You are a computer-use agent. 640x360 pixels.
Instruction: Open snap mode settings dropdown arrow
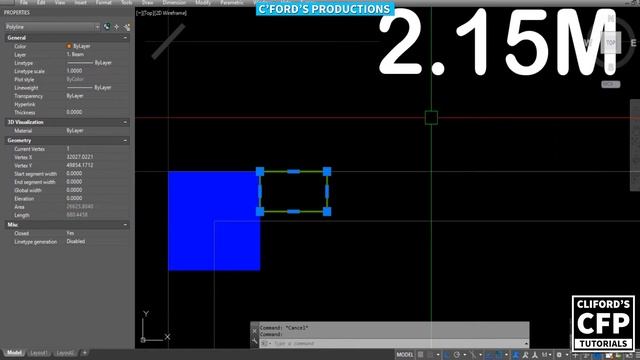click(x=438, y=355)
